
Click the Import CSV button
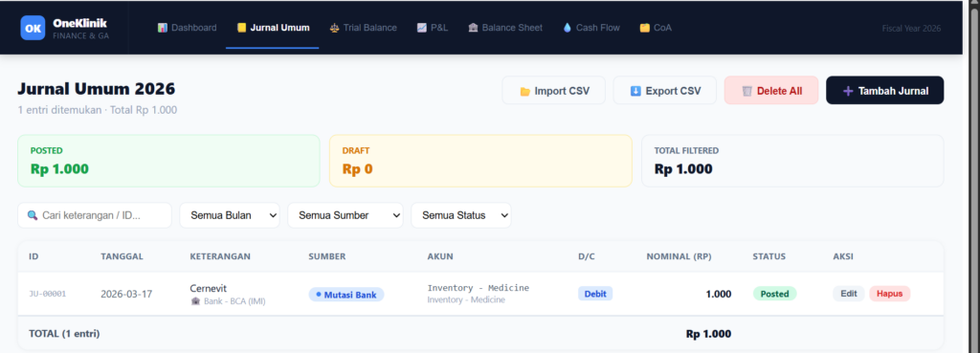554,91
